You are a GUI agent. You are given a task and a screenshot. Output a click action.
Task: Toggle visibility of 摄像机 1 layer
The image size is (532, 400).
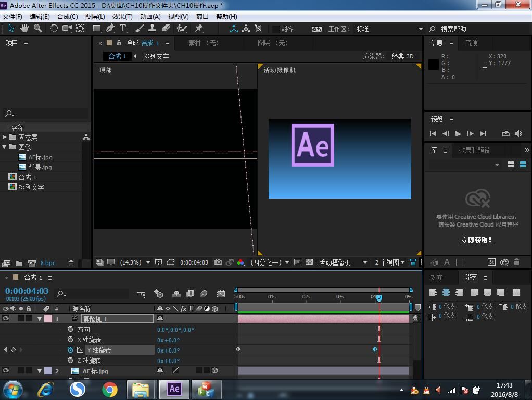[6, 319]
